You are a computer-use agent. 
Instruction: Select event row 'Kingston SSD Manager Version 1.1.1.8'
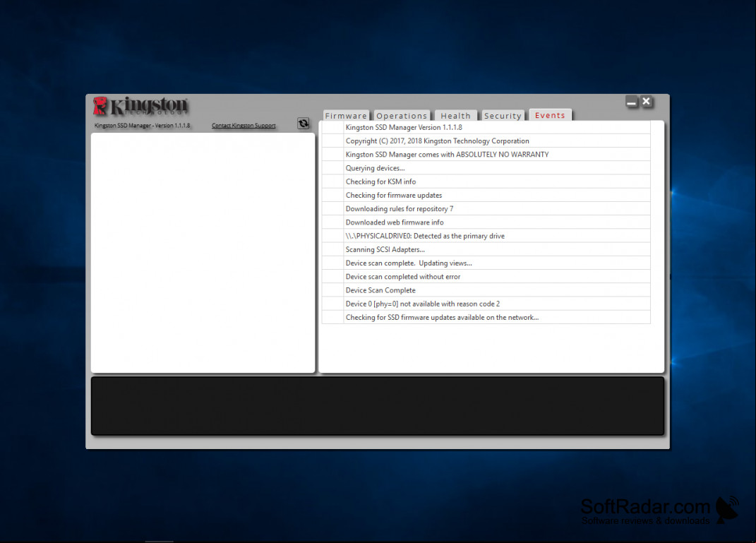pos(486,127)
